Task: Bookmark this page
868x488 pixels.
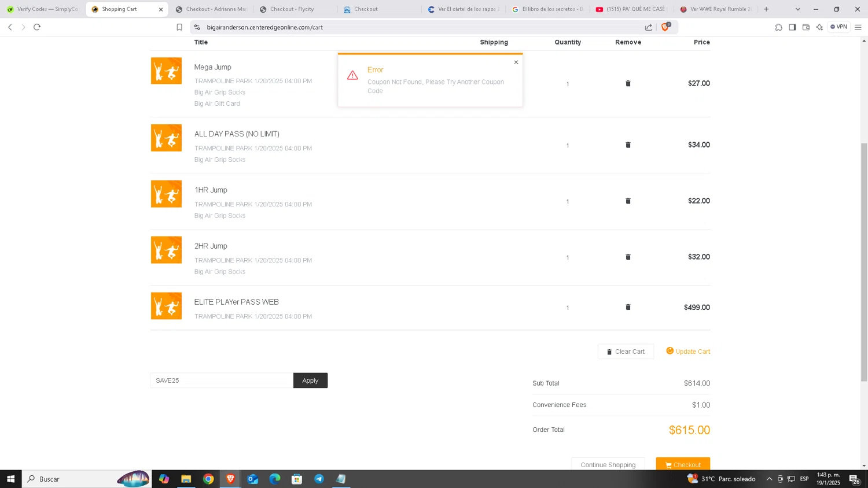Action: pyautogui.click(x=179, y=27)
